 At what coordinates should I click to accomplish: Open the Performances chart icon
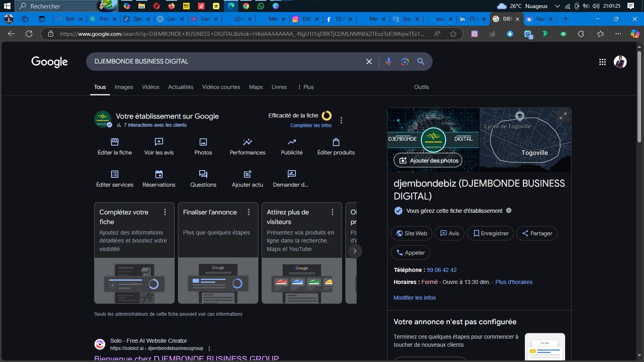(x=248, y=142)
